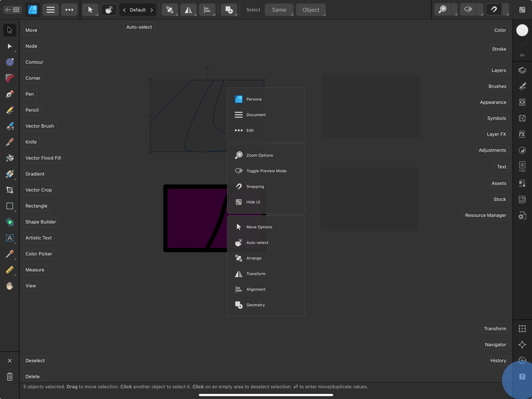Screen dimensions: 532x399
Task: Open the Stroke panel width indicator
Action: [522, 49]
